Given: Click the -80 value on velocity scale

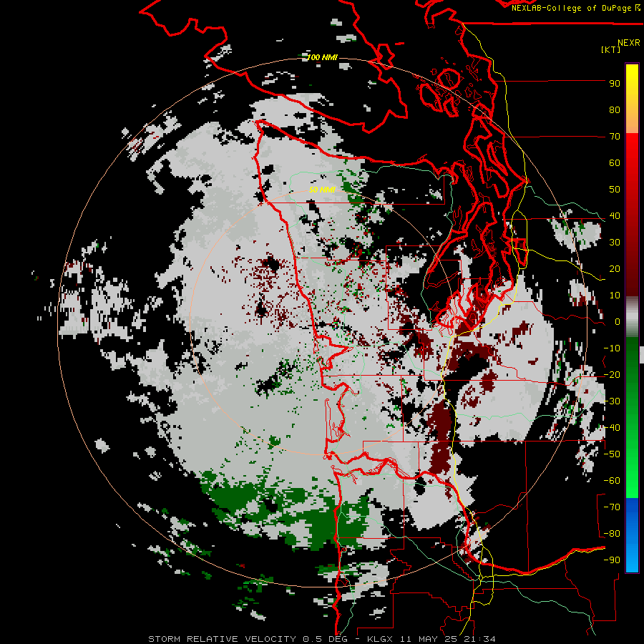Looking at the screenshot, I should (612, 534).
